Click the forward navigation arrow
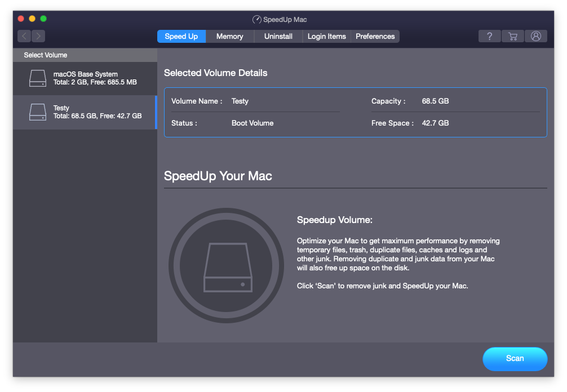The image size is (567, 392). 38,36
